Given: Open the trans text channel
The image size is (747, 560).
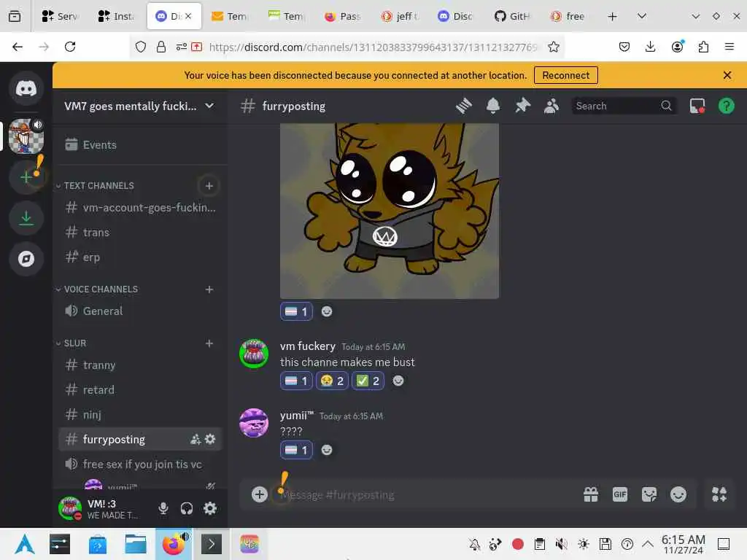Looking at the screenshot, I should [140, 233].
